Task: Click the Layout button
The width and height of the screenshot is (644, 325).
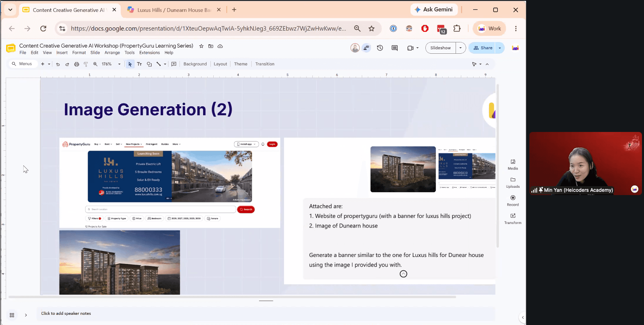Action: [x=220, y=64]
